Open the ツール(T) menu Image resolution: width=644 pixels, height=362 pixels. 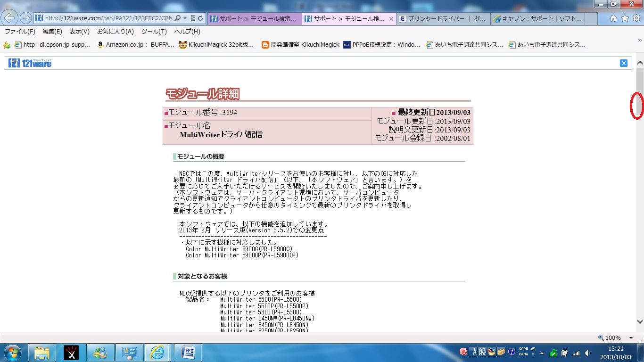click(x=154, y=32)
